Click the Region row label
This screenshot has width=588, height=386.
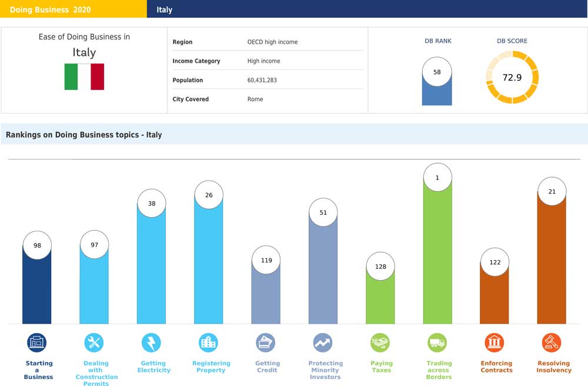tap(182, 42)
